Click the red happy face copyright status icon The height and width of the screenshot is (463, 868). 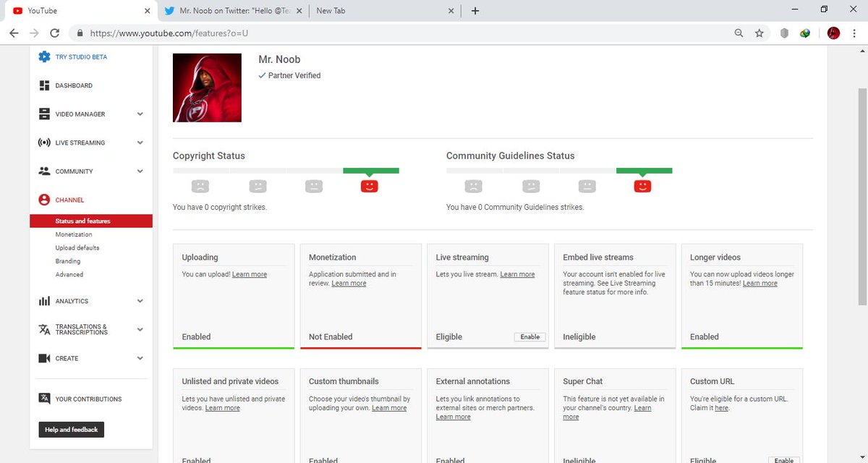(x=369, y=186)
